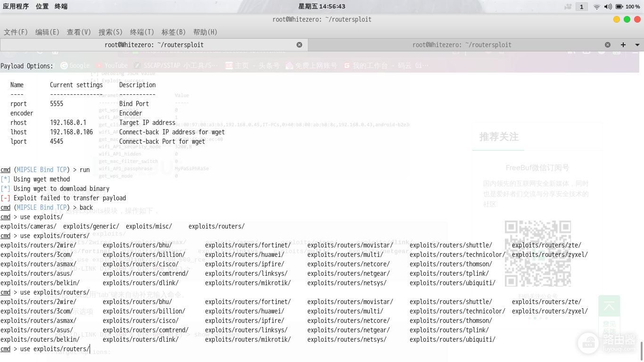Click the 'exploits/cameras/' completion
Image resolution: width=644 pixels, height=362 pixels.
tap(28, 226)
